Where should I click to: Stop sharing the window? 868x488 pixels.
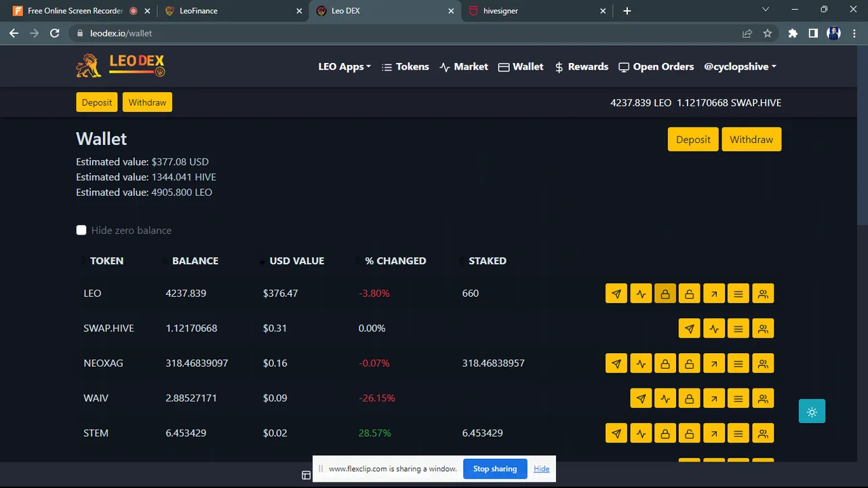click(495, 468)
